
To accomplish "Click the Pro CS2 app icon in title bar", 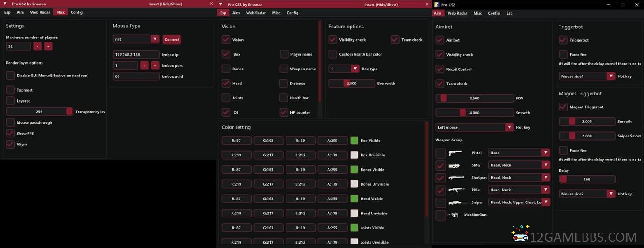I will (x=437, y=4).
